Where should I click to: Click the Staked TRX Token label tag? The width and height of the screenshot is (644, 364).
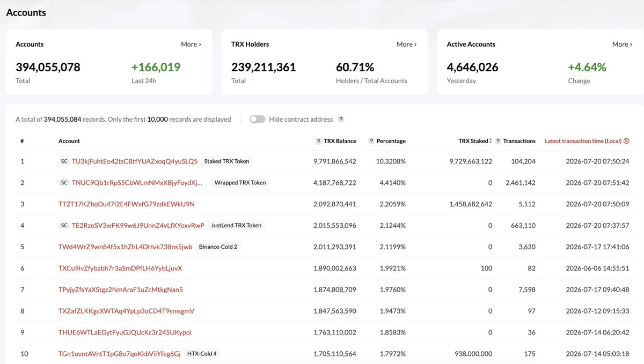coord(227,161)
